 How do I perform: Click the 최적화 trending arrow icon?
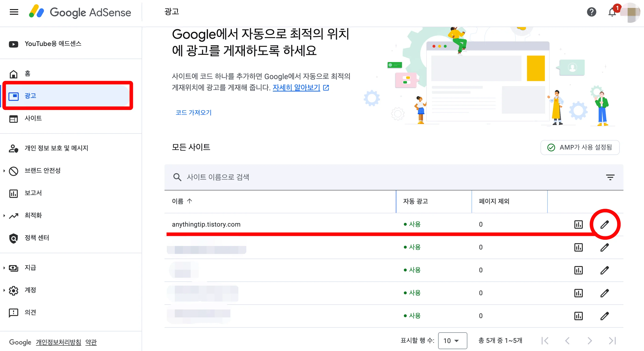pos(14,216)
